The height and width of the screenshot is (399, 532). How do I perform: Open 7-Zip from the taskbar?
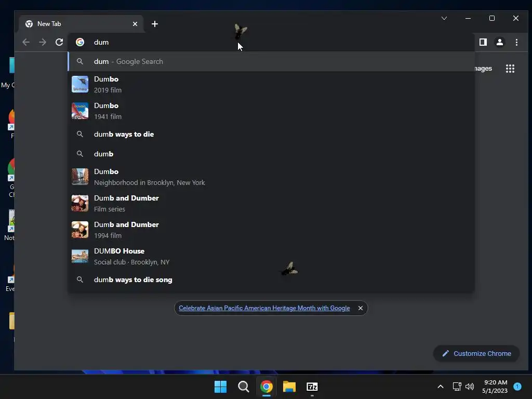click(312, 387)
